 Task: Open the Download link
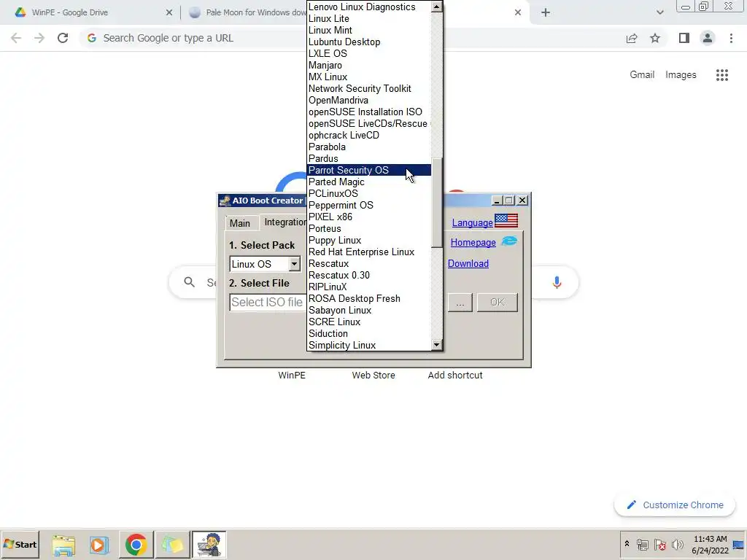[468, 263]
